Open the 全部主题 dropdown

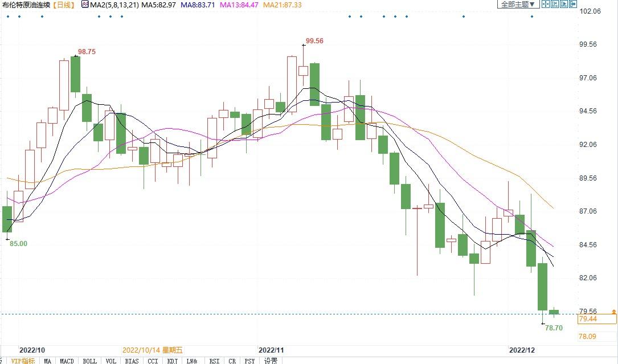pyautogui.click(x=518, y=5)
